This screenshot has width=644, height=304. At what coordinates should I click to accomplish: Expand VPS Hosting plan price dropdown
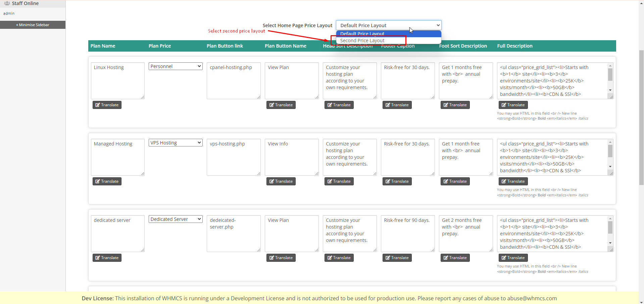tap(176, 143)
